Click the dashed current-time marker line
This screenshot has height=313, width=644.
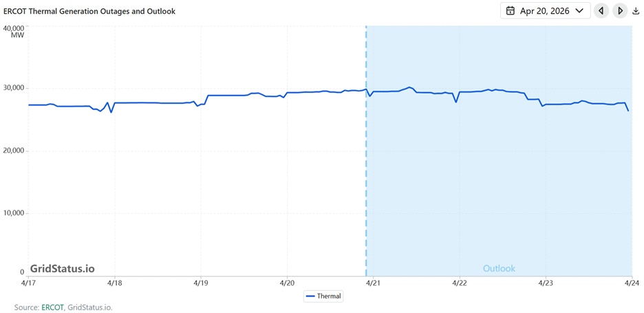366,172
